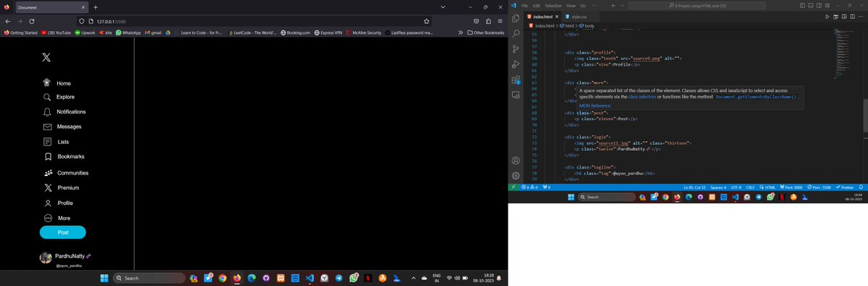Click the Bookmarks ribbon icon on webpage
Screen dimensions: 868x286
click(48, 156)
